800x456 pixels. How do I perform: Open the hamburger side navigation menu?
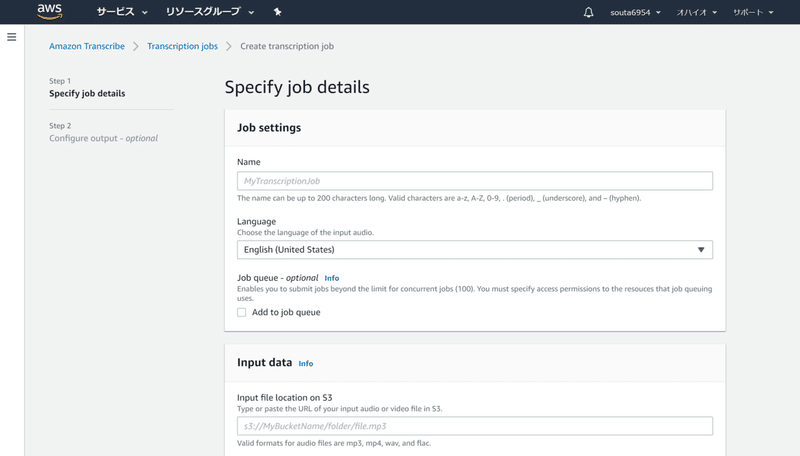click(x=12, y=37)
